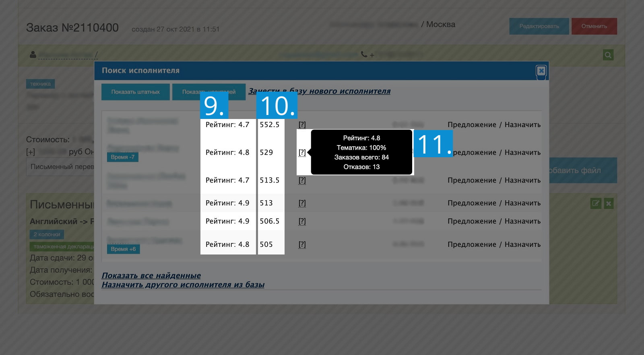Click Назначить in the 552.5 row

[522, 125]
